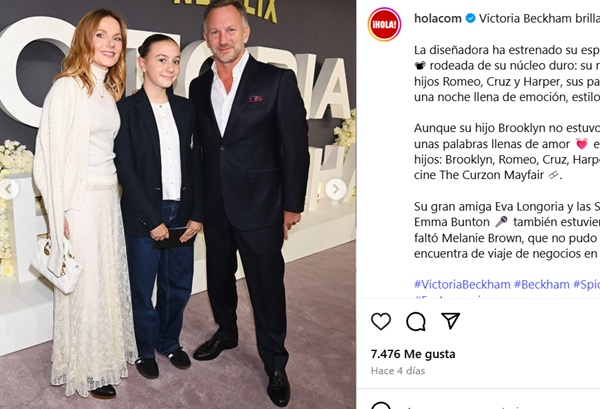Click the blue verified badge
600x409 pixels.
tap(470, 18)
